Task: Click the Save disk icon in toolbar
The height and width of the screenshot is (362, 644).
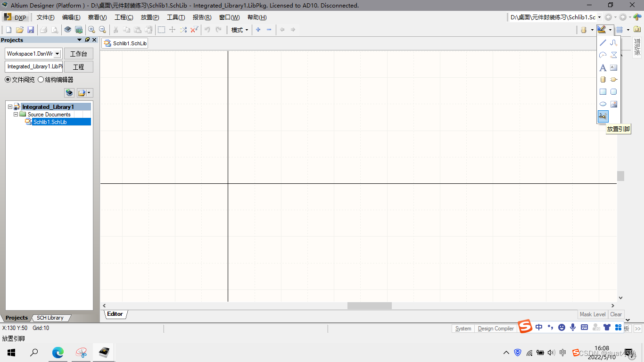Action: (x=31, y=30)
